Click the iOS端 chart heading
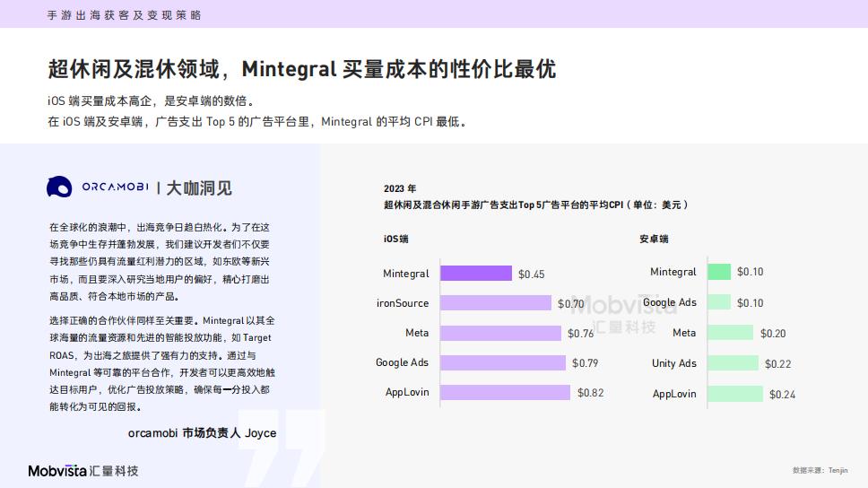Screen dimensions: 868x488 pyautogui.click(x=395, y=239)
